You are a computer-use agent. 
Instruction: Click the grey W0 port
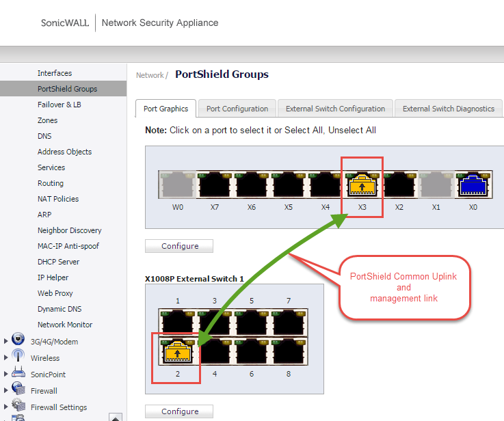178,185
